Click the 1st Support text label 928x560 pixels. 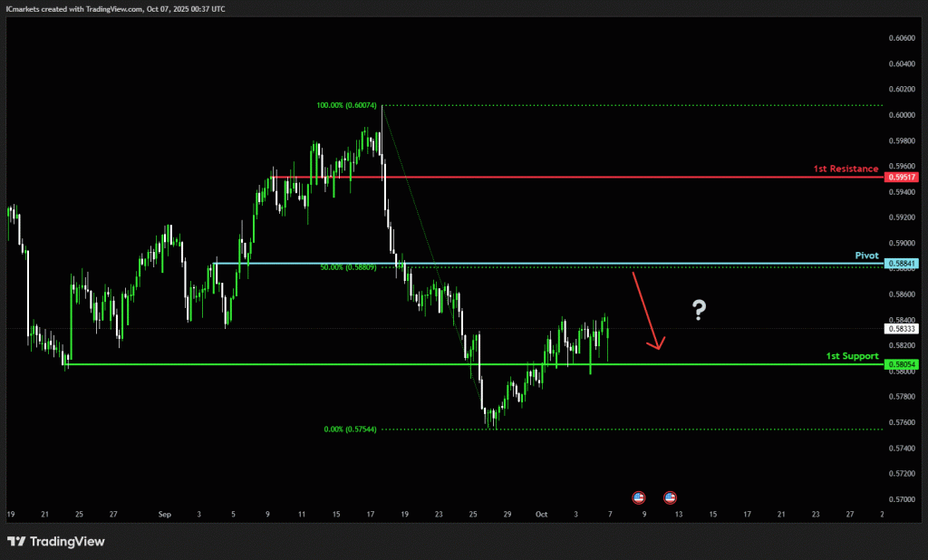(852, 356)
